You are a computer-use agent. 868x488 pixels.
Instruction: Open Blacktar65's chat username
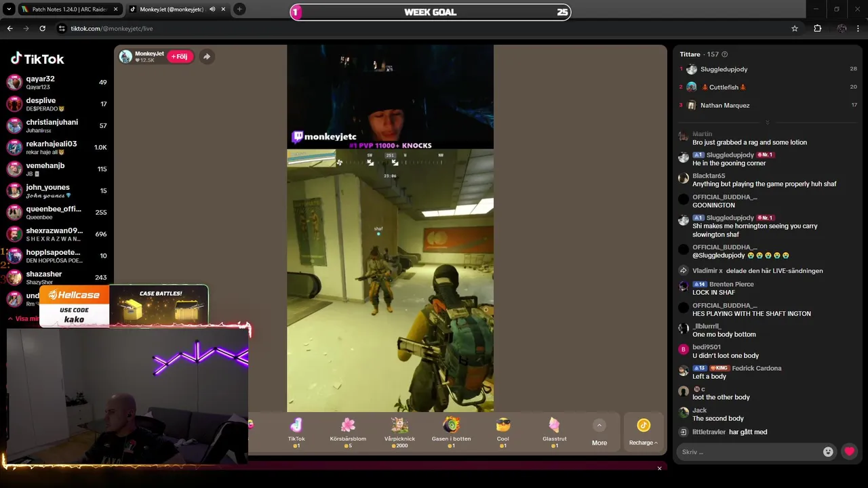click(x=709, y=176)
